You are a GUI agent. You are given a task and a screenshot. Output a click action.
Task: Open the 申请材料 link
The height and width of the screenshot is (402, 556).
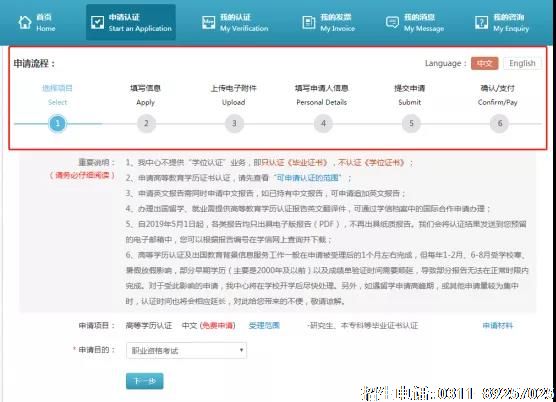(x=497, y=325)
